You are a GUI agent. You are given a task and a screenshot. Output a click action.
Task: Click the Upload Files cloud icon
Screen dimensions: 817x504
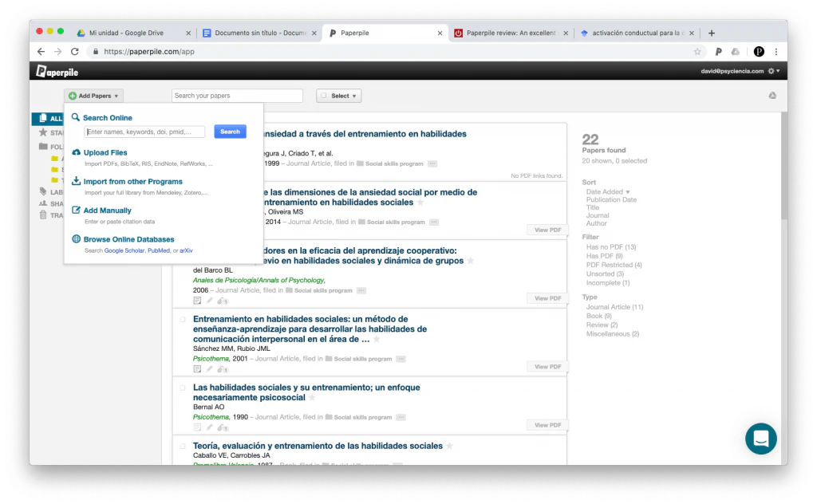click(76, 152)
